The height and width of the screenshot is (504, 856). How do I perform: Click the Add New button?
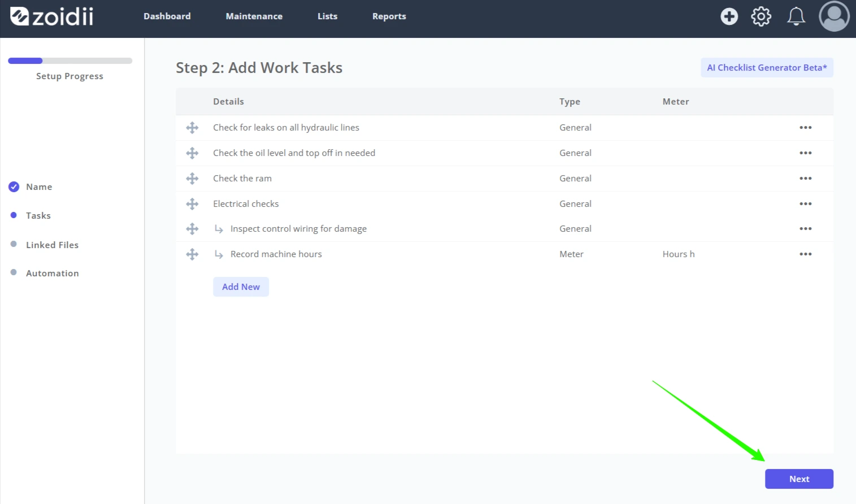pyautogui.click(x=241, y=287)
